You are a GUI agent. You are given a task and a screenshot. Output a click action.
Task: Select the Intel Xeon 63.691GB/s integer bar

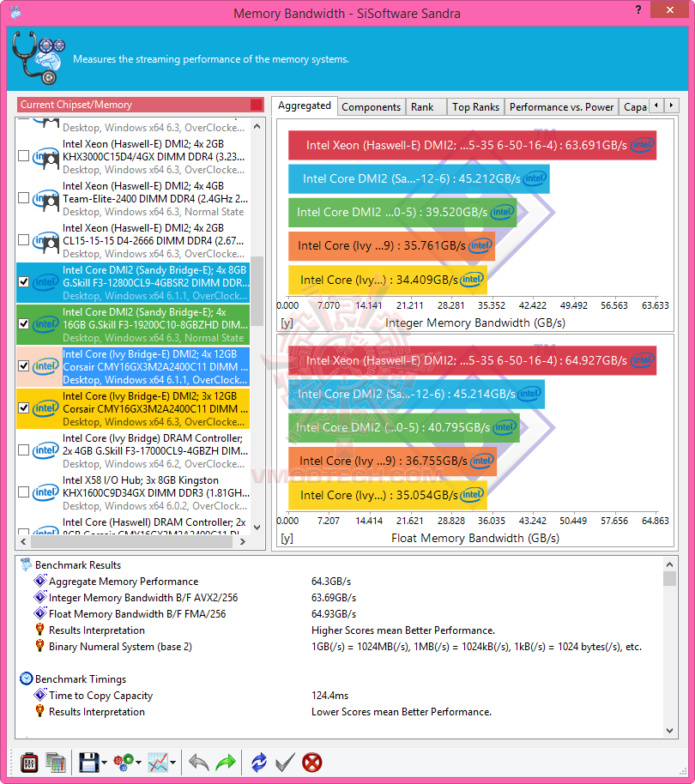(x=472, y=146)
